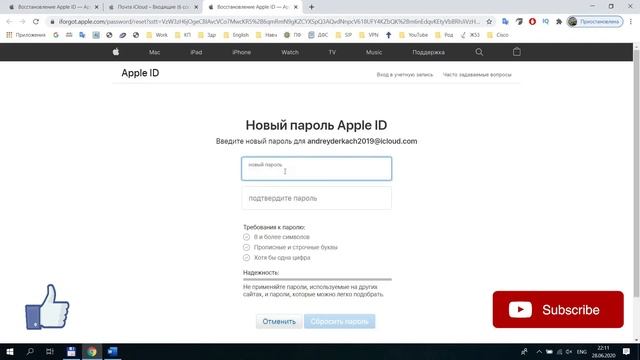Switch to Word on the taskbar
This screenshot has width=640, height=360.
coord(112,351)
